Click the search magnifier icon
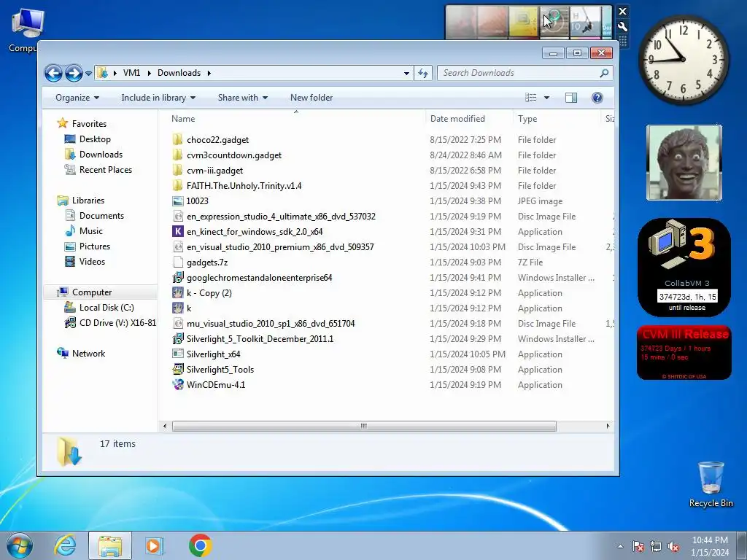Screen dimensions: 747x560 (x=604, y=73)
